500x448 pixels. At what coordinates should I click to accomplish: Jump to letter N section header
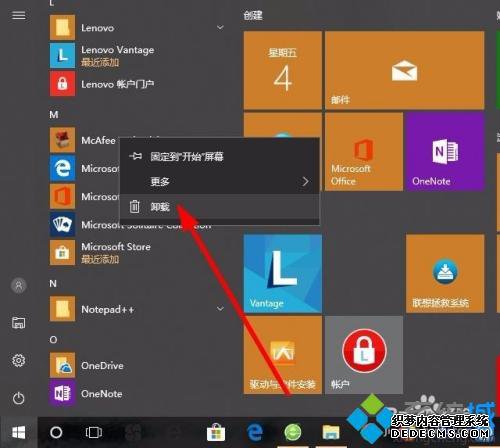[53, 284]
